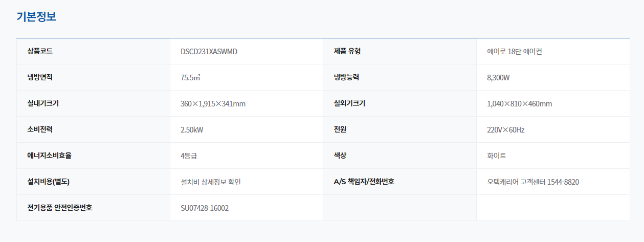
Task: Select the 에어로 18단 에어컨 value
Action: [514, 52]
